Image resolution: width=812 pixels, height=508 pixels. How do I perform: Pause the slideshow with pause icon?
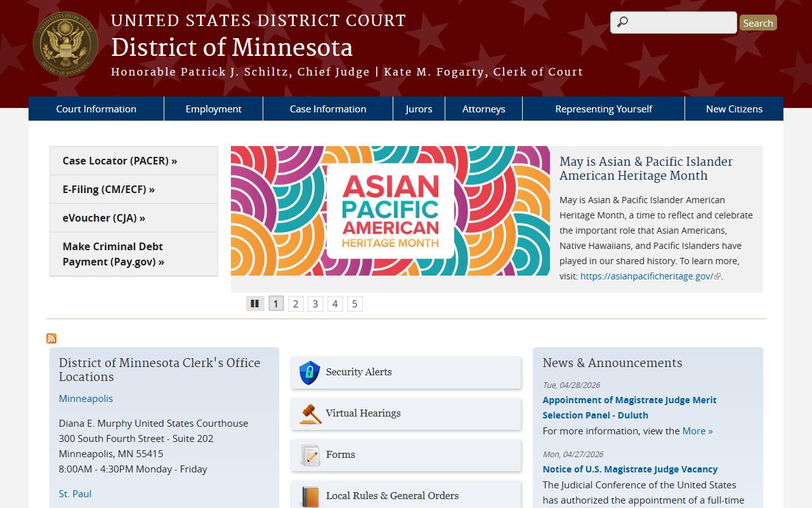point(255,304)
